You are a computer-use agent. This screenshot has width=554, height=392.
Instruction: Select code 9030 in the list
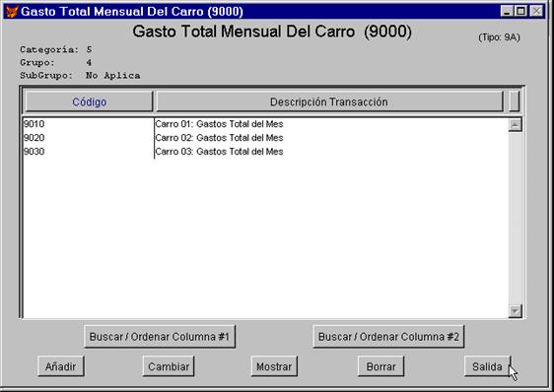click(35, 152)
